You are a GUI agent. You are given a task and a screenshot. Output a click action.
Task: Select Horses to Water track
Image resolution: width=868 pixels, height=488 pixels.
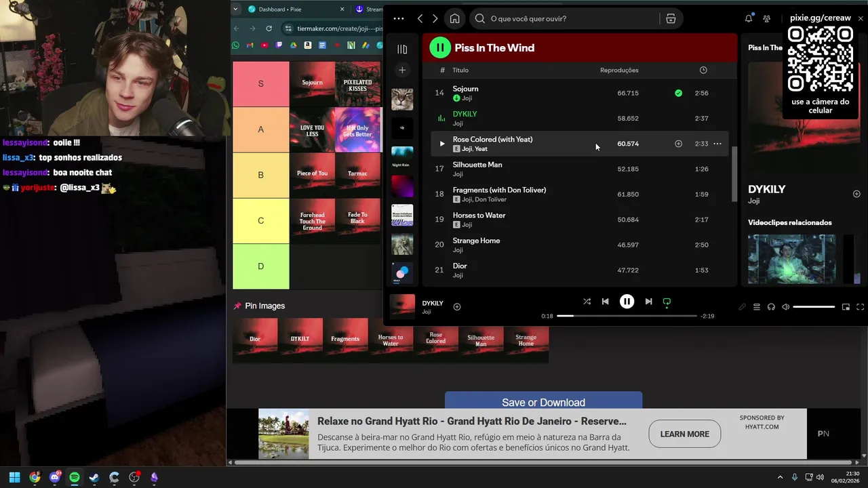point(580,220)
